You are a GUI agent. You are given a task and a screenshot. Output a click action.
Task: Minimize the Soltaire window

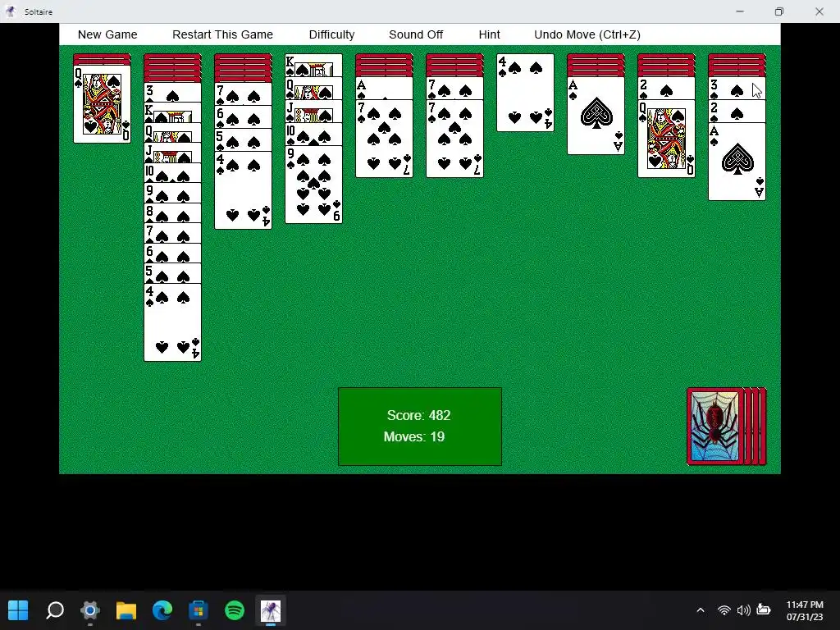click(x=740, y=11)
